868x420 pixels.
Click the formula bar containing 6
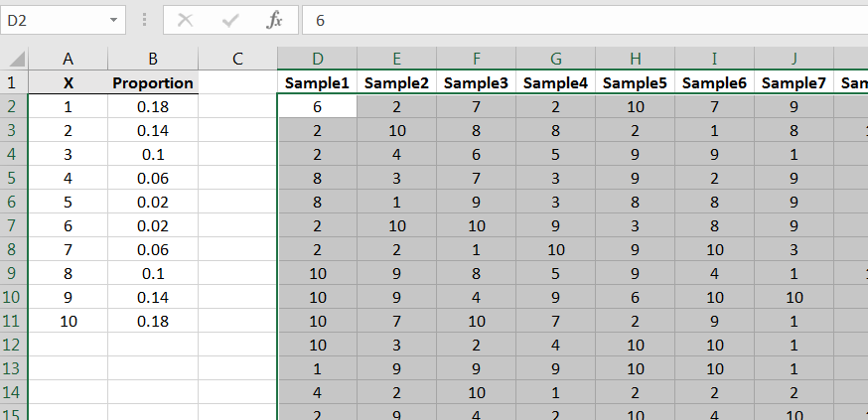[x=576, y=20]
